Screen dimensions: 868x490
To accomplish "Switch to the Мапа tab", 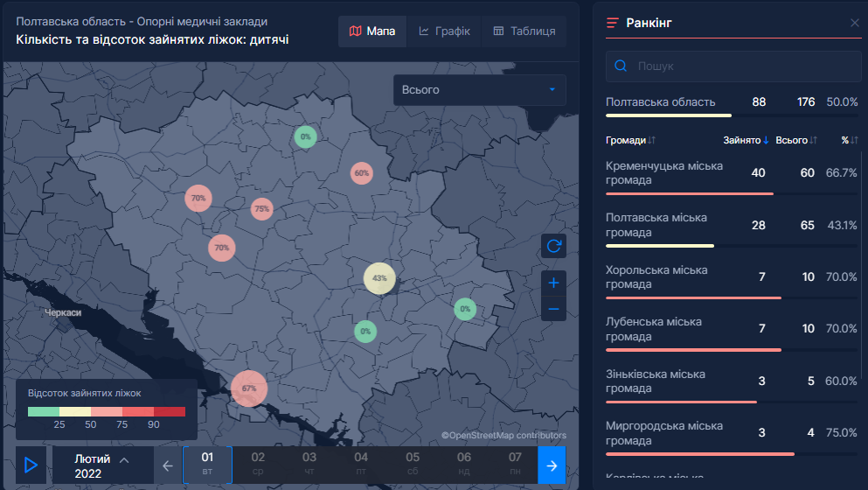I will click(372, 31).
